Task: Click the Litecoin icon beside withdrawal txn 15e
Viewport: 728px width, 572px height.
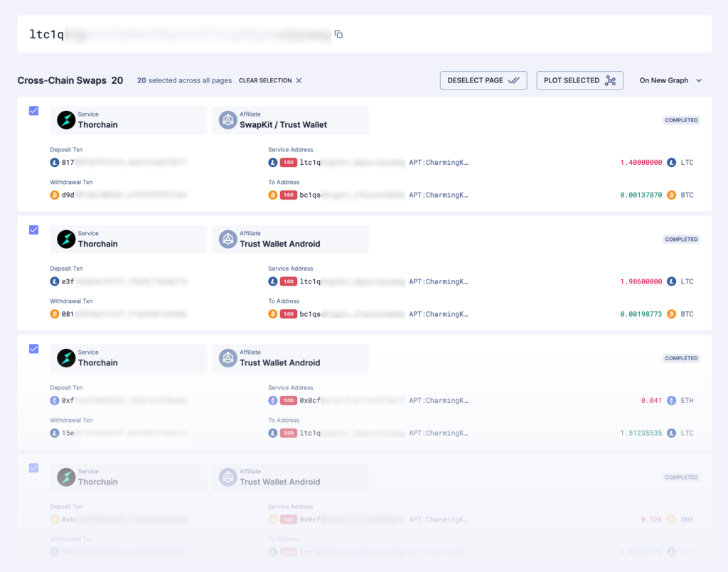Action: pyautogui.click(x=55, y=433)
